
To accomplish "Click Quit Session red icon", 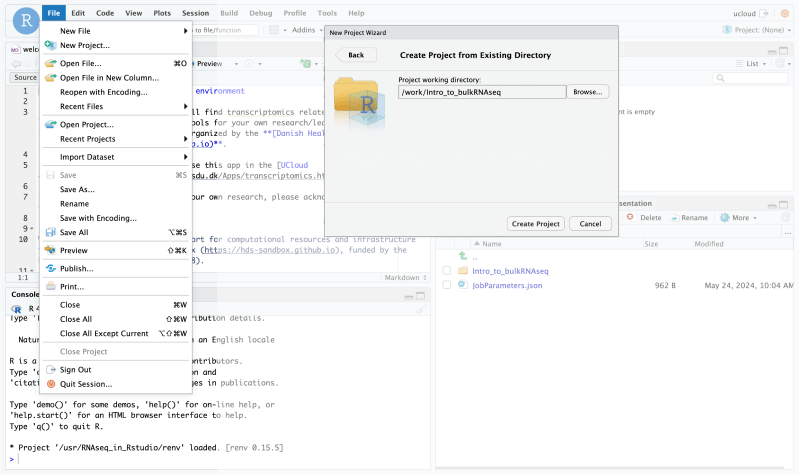I will point(50,384).
